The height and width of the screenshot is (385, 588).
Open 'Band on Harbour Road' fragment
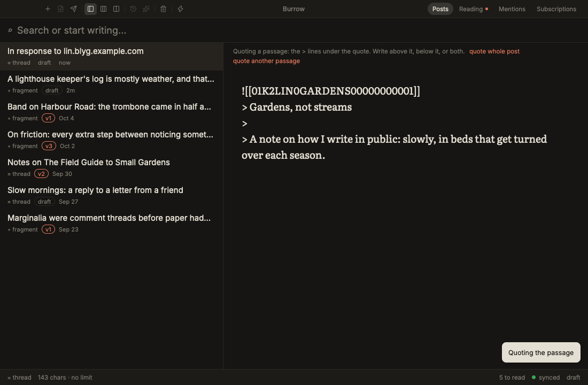[x=111, y=112]
